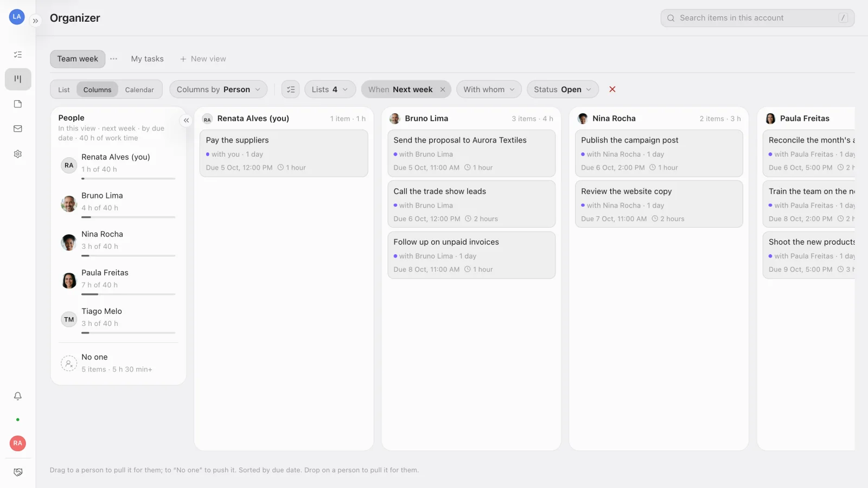The width and height of the screenshot is (868, 488).
Task: Click the RA user avatar in sidebar
Action: [x=18, y=443]
